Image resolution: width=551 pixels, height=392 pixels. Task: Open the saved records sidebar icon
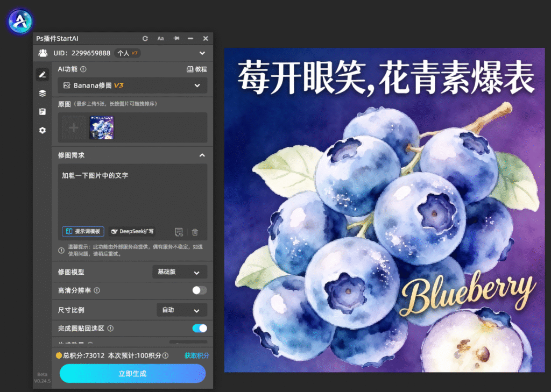[x=42, y=112]
